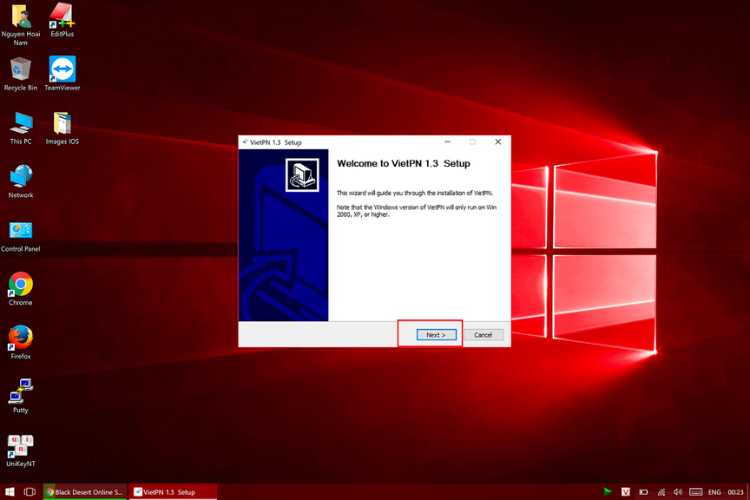Select the Chrome desktop shortcut
This screenshot has height=500, width=750.
click(x=21, y=289)
